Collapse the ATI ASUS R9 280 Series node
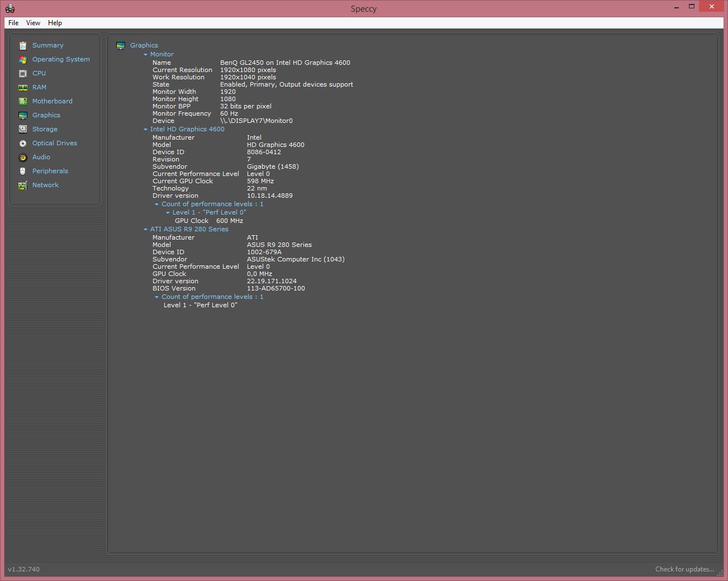The image size is (728, 581). coord(145,230)
